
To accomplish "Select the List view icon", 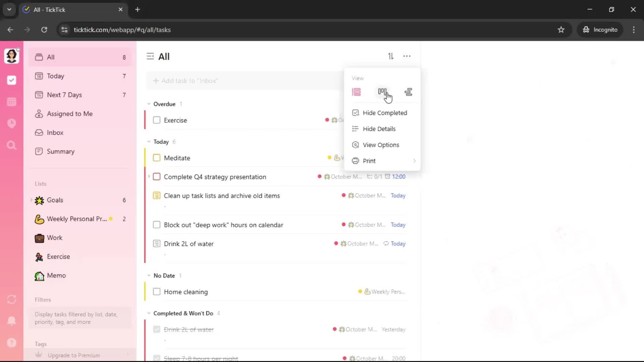I will (356, 92).
